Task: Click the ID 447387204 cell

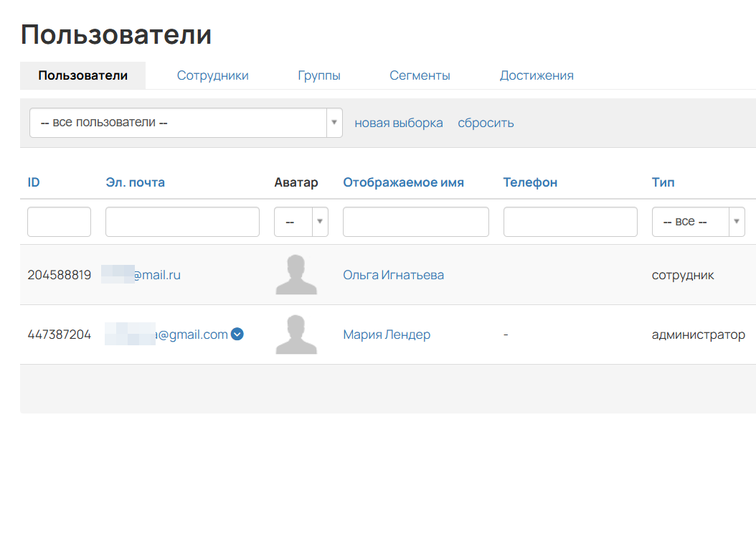Action: pyautogui.click(x=60, y=335)
